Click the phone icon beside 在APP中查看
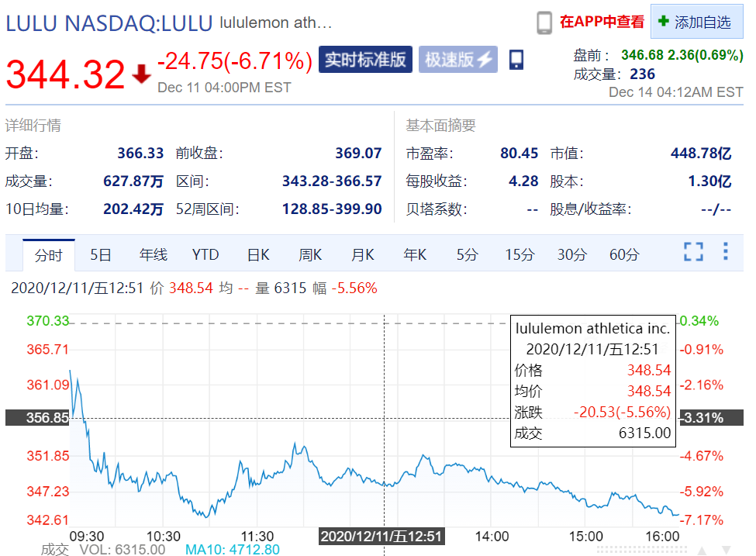The width and height of the screenshot is (756, 556). (544, 22)
